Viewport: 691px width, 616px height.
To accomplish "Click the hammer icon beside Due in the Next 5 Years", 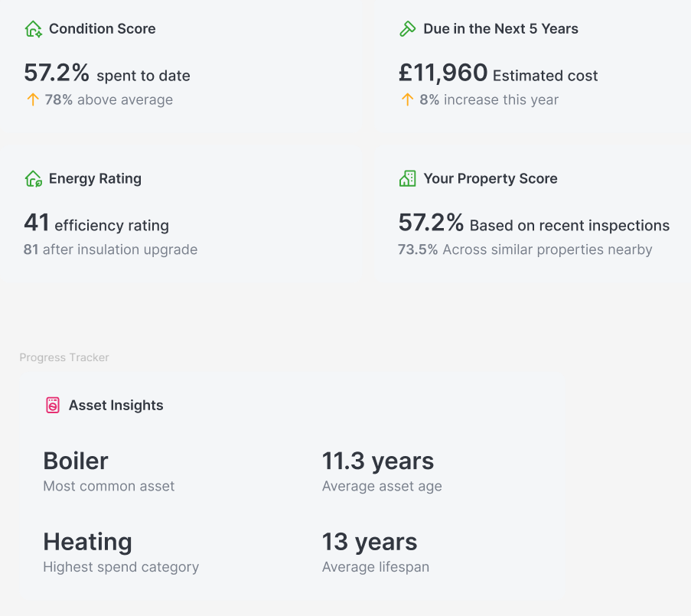I will click(x=408, y=29).
